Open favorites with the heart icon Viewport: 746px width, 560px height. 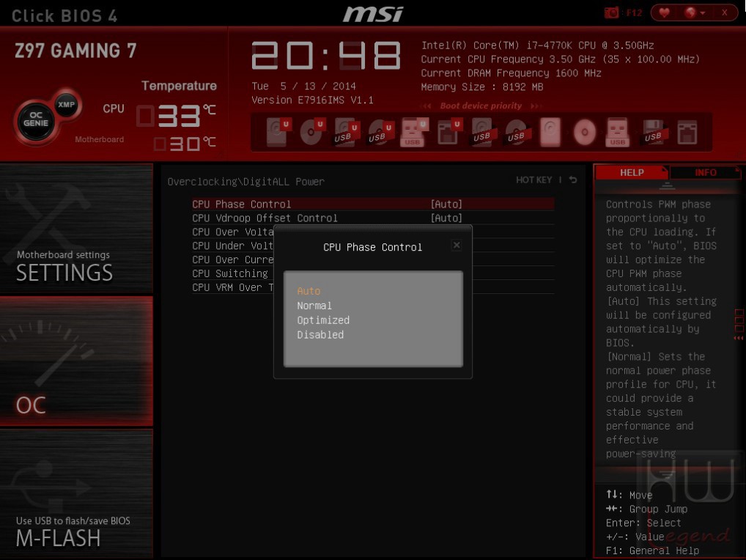pyautogui.click(x=664, y=13)
